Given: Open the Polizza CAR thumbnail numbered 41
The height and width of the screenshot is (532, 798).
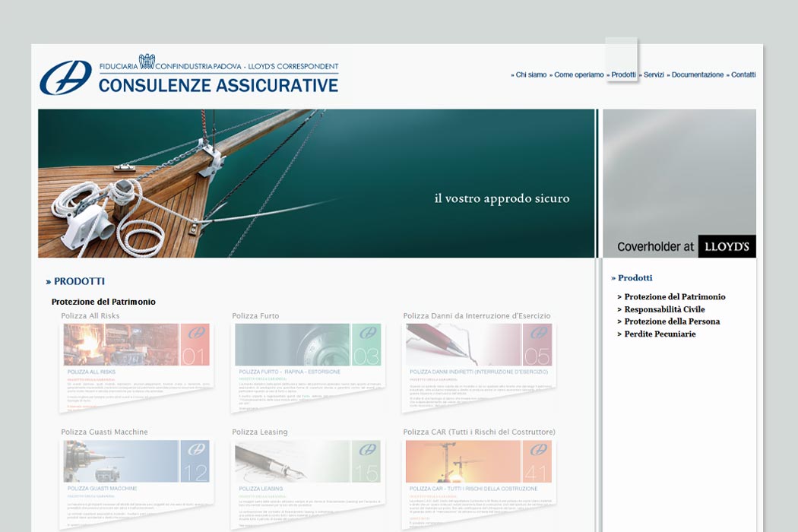Looking at the screenshot, I should [x=478, y=483].
